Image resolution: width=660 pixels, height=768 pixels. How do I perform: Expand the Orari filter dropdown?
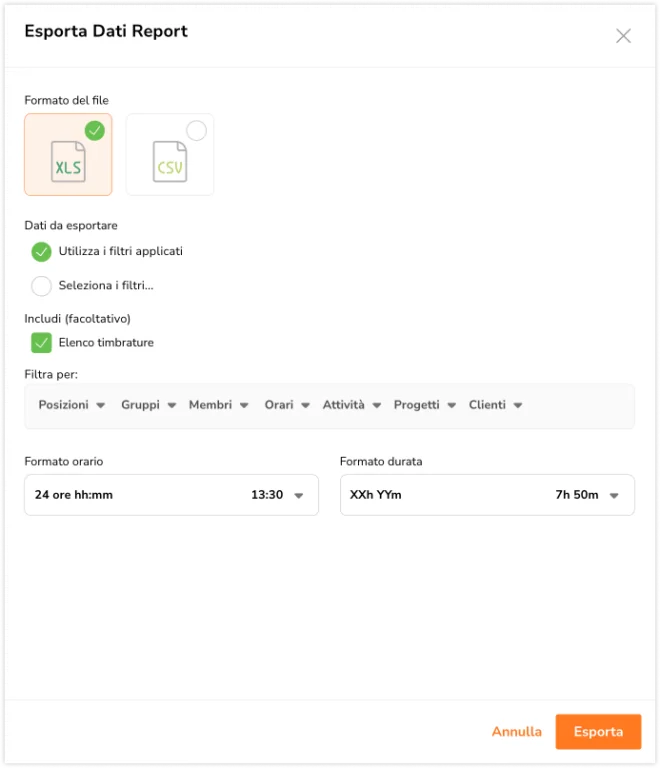[x=287, y=405]
